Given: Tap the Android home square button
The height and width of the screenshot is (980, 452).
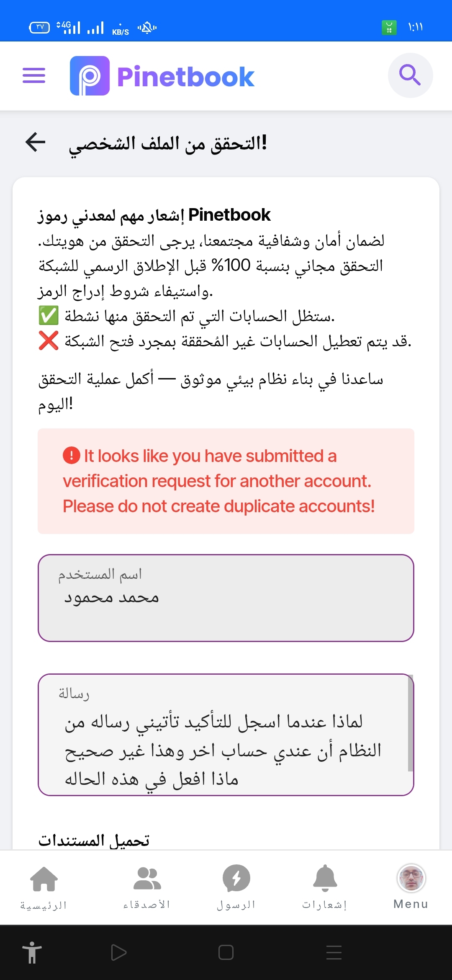Looking at the screenshot, I should [x=226, y=952].
